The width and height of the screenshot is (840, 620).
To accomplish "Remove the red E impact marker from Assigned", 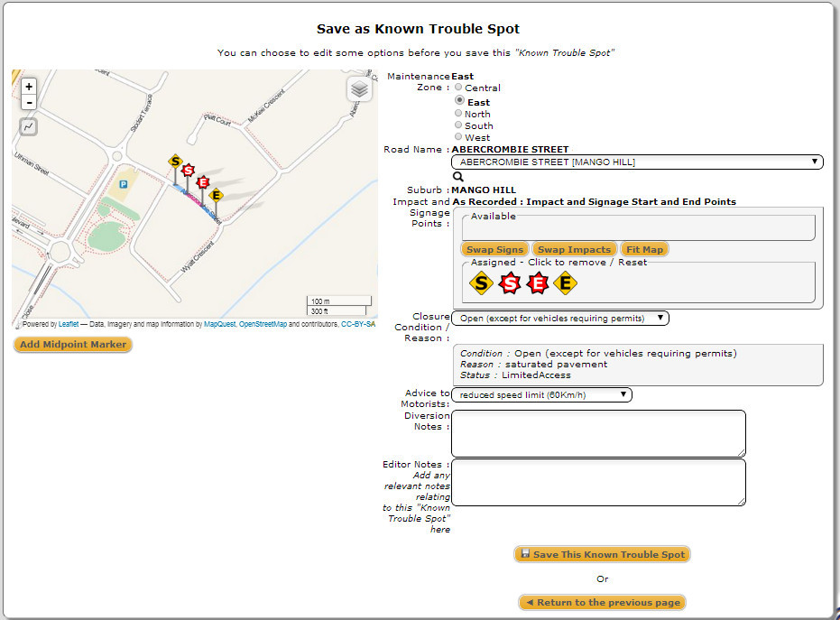I will tap(538, 283).
